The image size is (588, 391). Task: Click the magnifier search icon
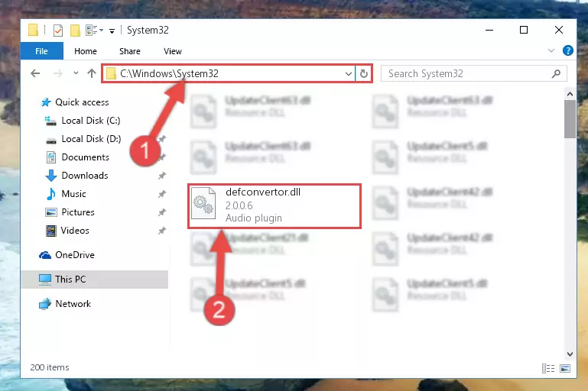(556, 74)
